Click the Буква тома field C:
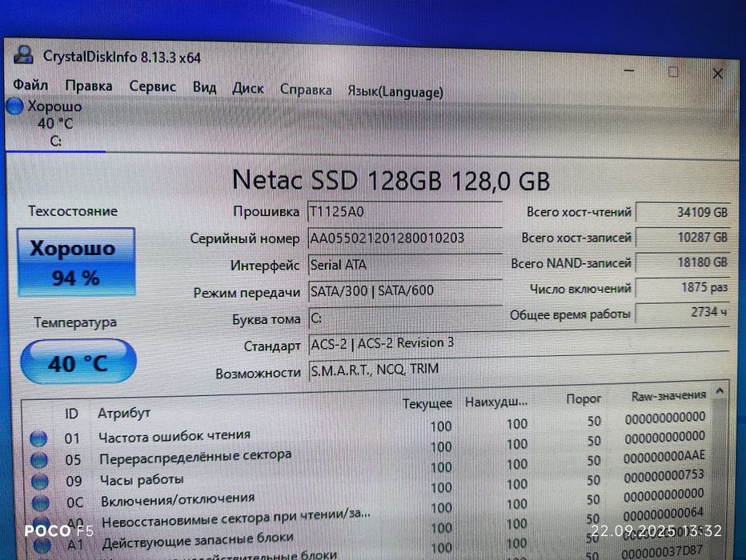Image resolution: width=746 pixels, height=560 pixels. pyautogui.click(x=405, y=318)
